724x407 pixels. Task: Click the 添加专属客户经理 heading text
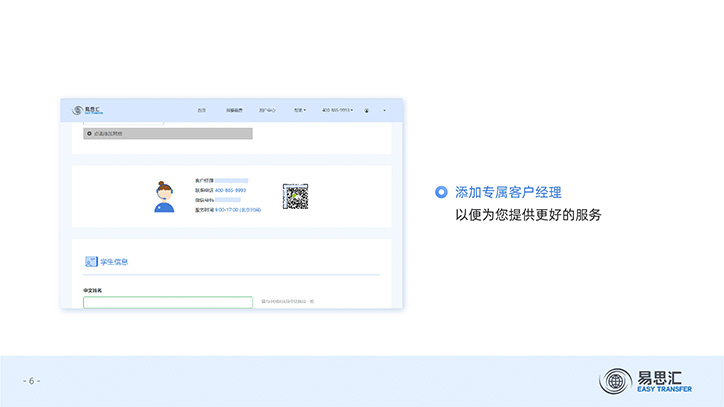pos(508,192)
